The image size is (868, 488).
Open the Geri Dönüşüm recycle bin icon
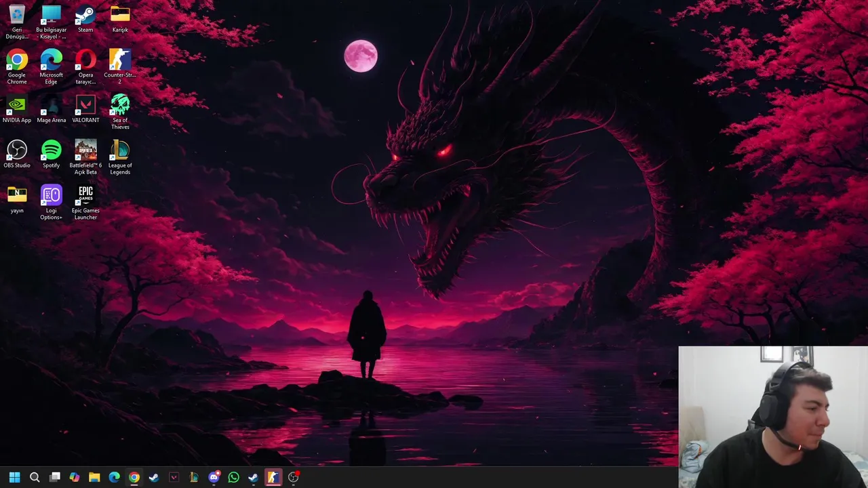tap(17, 22)
